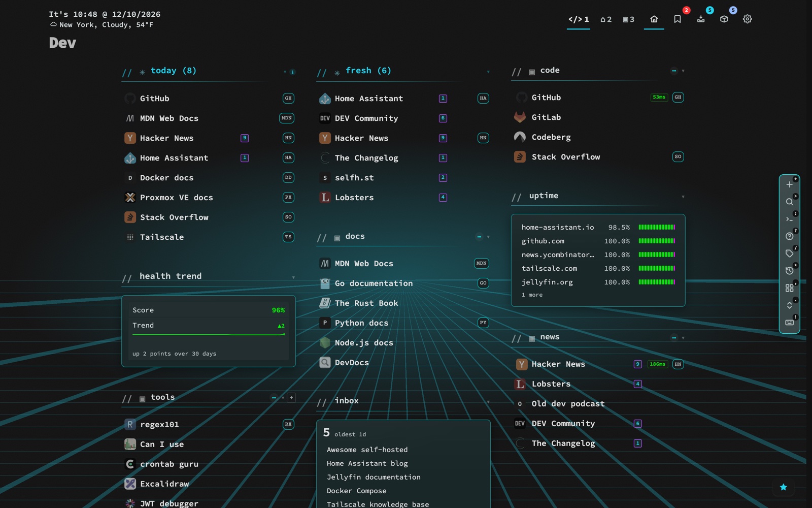Viewport: 812px width, 508px height.
Task: Collapse the health trend section chevron
Action: [293, 277]
